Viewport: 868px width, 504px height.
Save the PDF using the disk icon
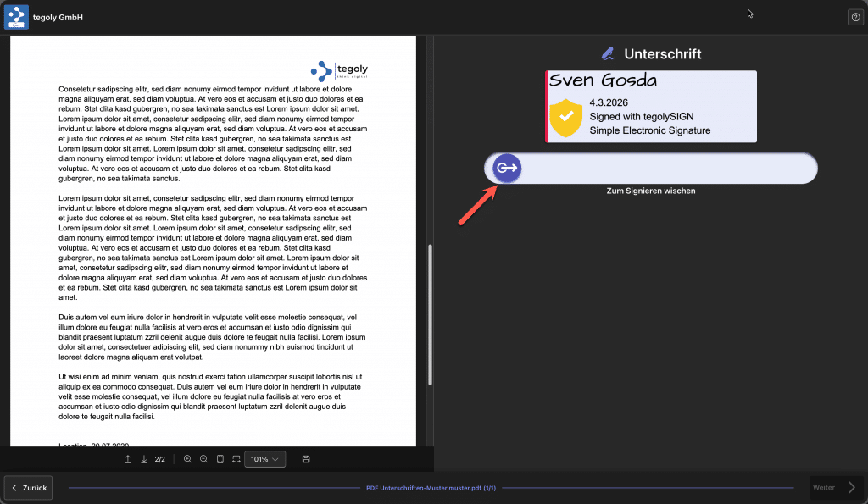305,459
